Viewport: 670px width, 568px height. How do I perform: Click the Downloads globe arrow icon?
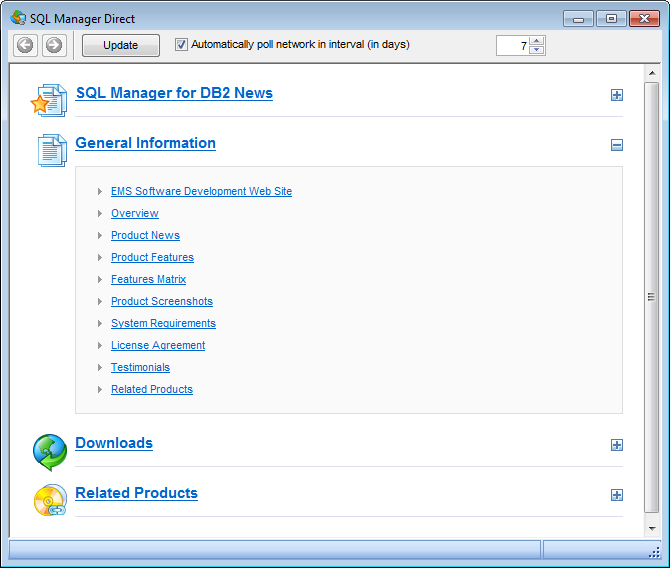(x=50, y=452)
